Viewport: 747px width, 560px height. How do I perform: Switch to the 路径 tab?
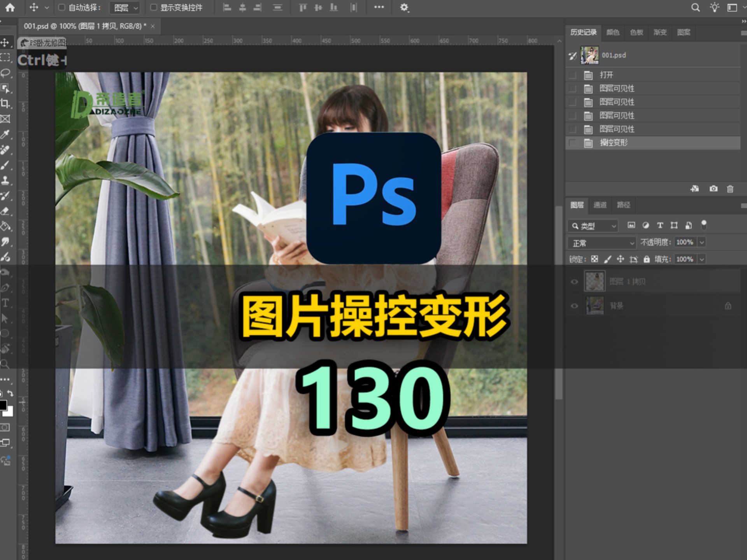[623, 205]
